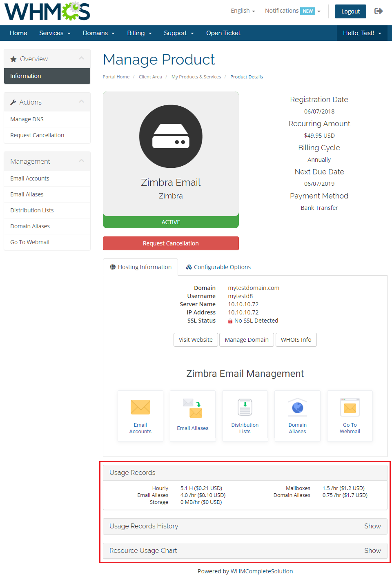Switch to the Hosting Information tab
Viewport: 392px width, 577px height.
(x=140, y=267)
